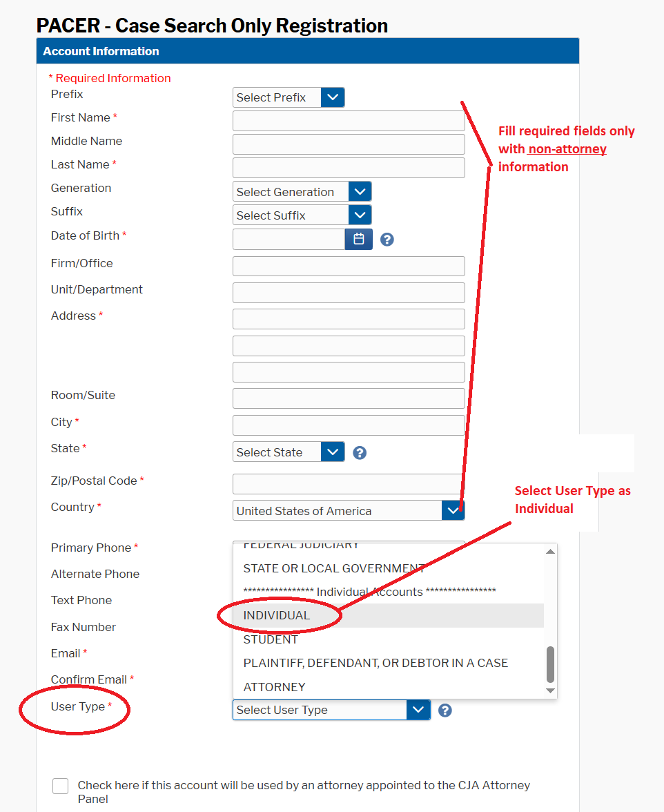Click scroll down arrow in user type list

click(x=551, y=690)
